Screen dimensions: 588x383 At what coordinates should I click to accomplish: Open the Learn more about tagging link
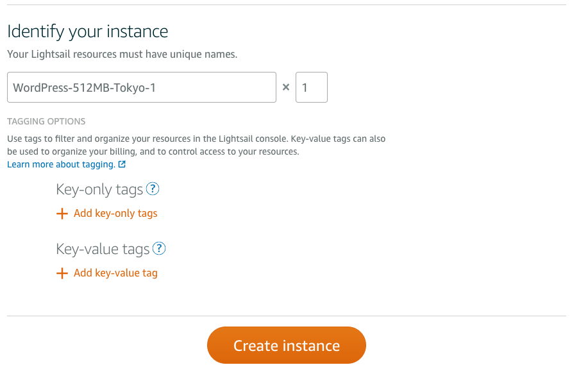[61, 164]
